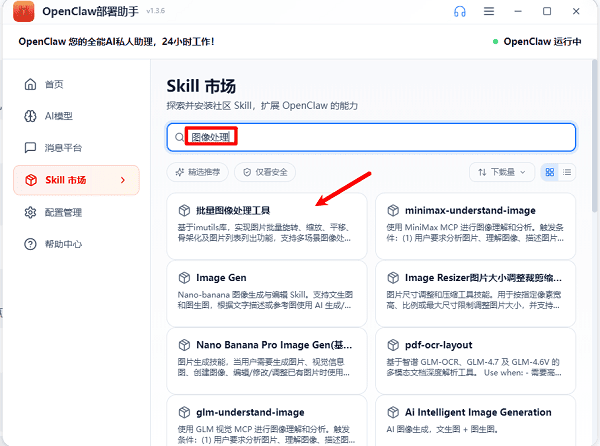
Task: Click the home icon beside 首页
Action: click(30, 84)
